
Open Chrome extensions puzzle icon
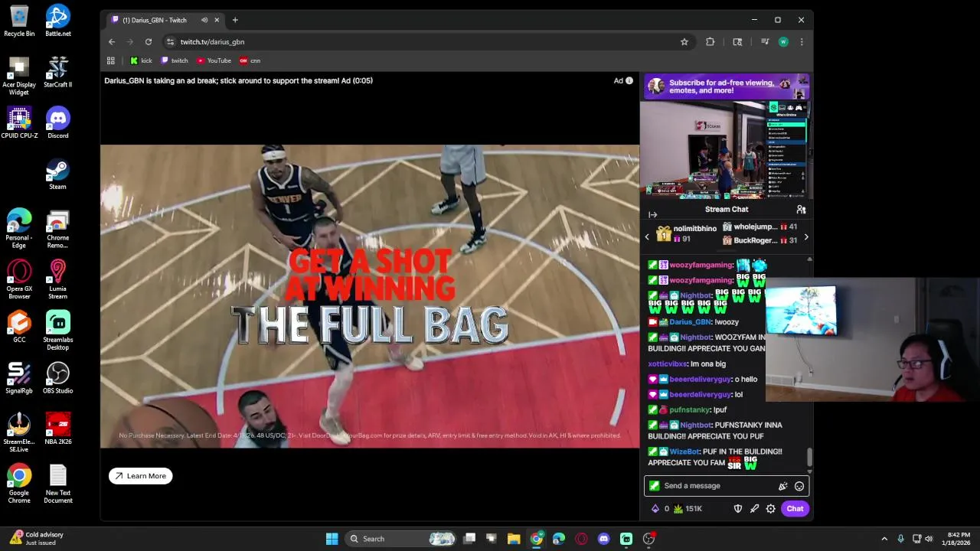coord(710,42)
